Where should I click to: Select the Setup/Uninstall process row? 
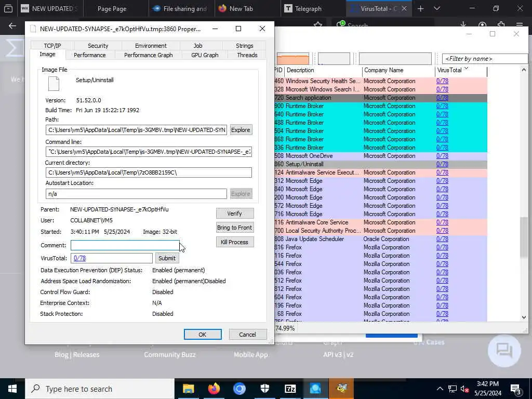click(x=381, y=164)
